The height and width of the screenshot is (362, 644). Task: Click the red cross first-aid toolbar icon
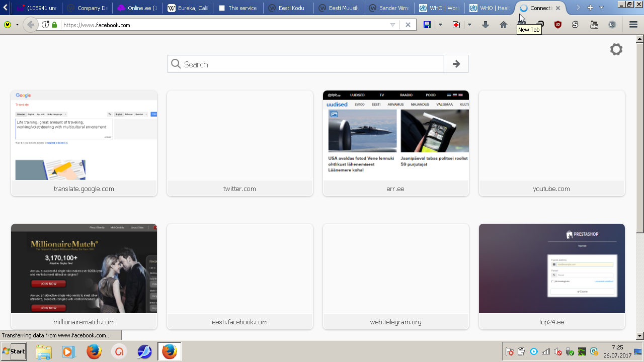pyautogui.click(x=456, y=25)
